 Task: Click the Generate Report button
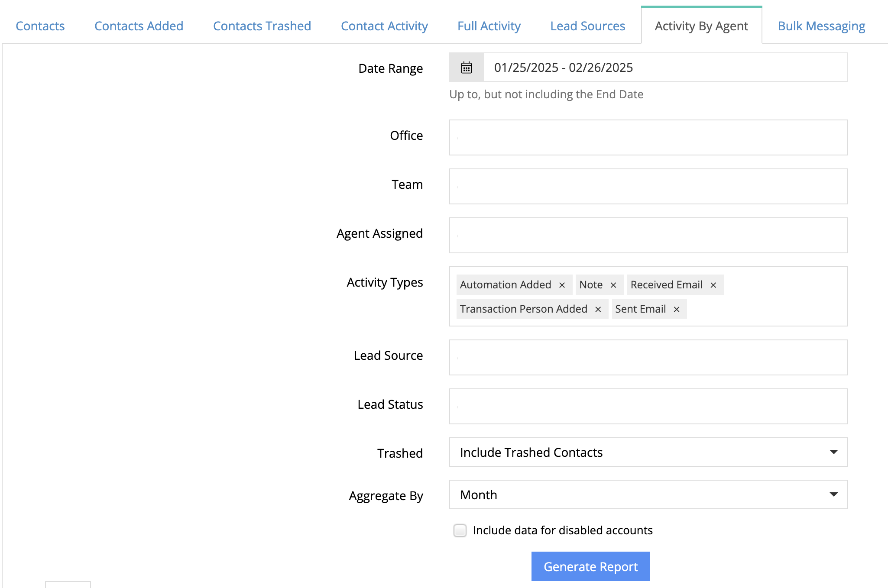click(x=590, y=566)
